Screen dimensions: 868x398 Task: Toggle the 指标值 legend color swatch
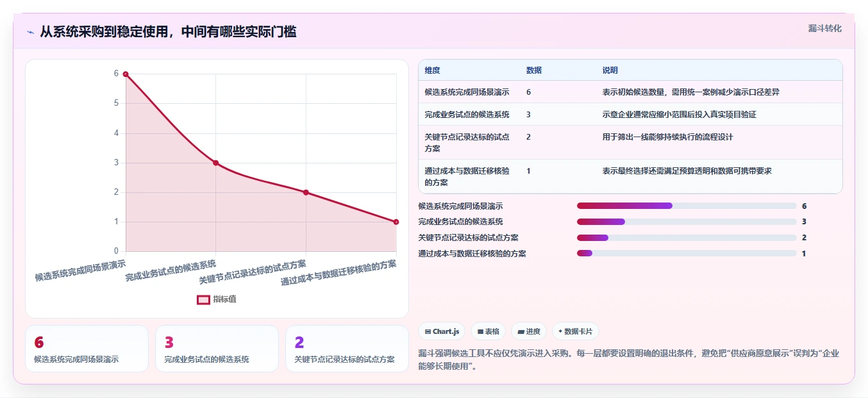point(203,299)
